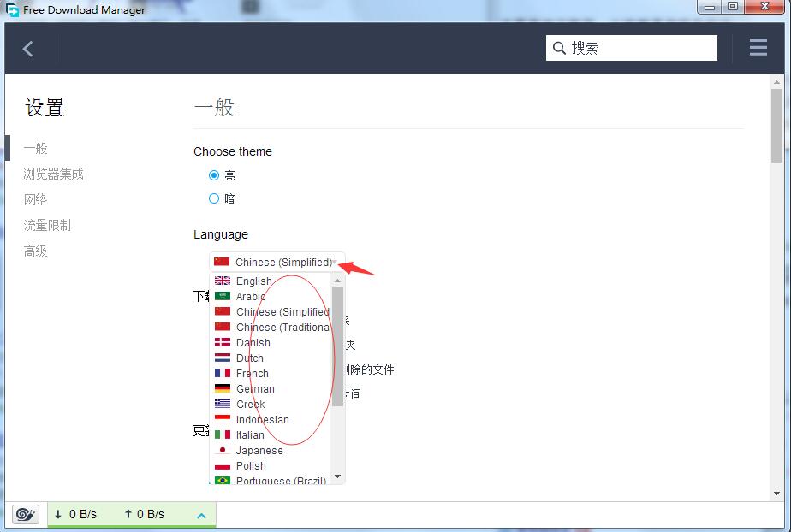Open the Chinese (Simplified) language selector

(274, 262)
